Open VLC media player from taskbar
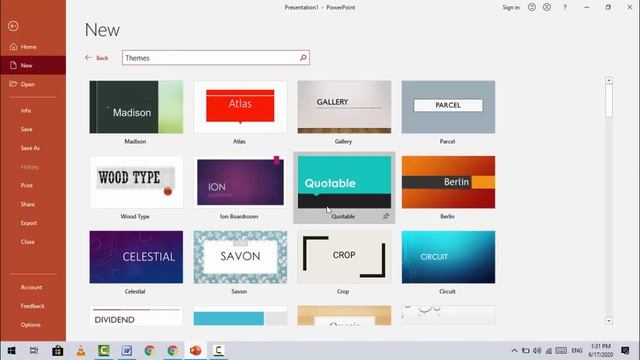This screenshot has height=360, width=640. (x=81, y=351)
